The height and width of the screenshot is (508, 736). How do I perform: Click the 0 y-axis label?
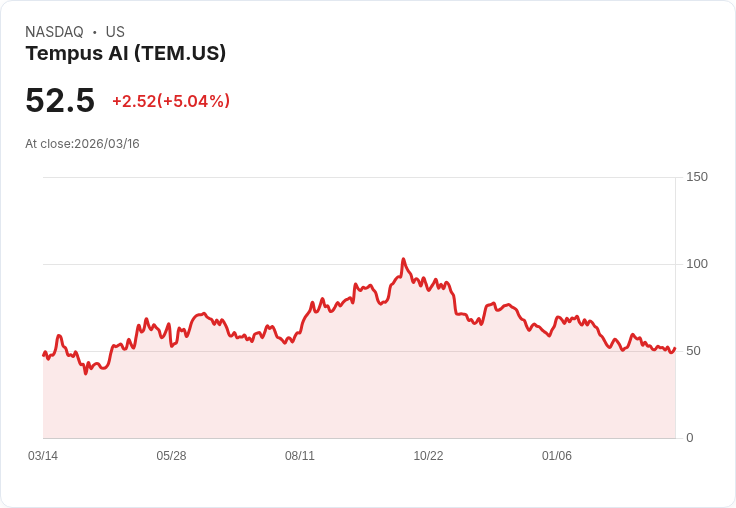pos(690,438)
